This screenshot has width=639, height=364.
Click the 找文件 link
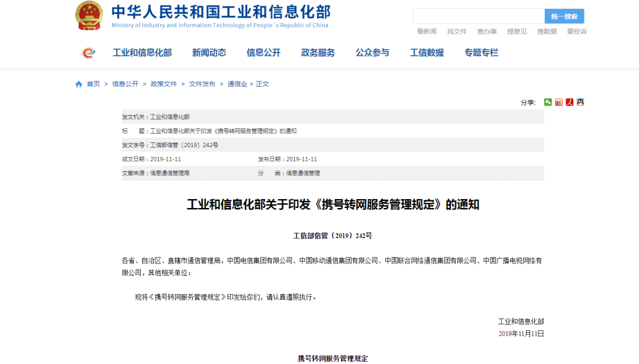tap(456, 31)
